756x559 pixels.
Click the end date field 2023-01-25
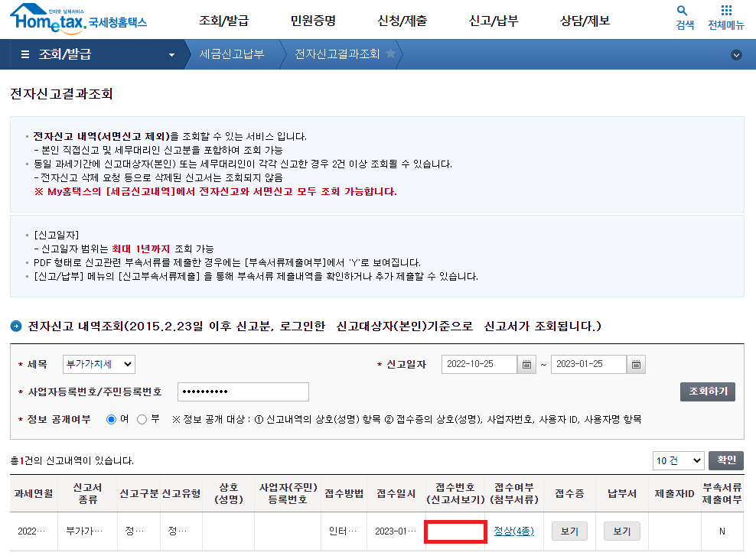[x=588, y=364]
